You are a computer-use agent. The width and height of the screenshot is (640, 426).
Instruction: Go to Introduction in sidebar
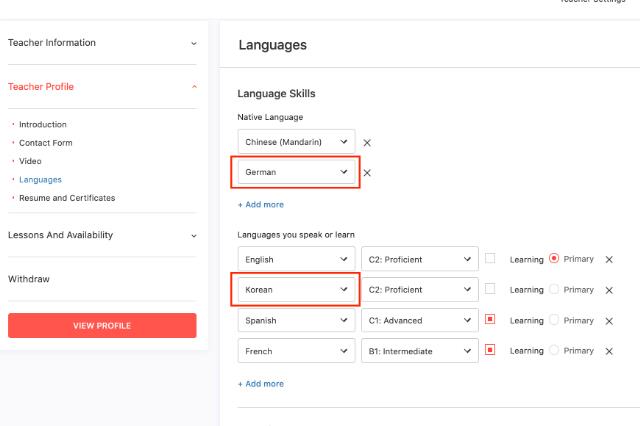[x=42, y=124]
